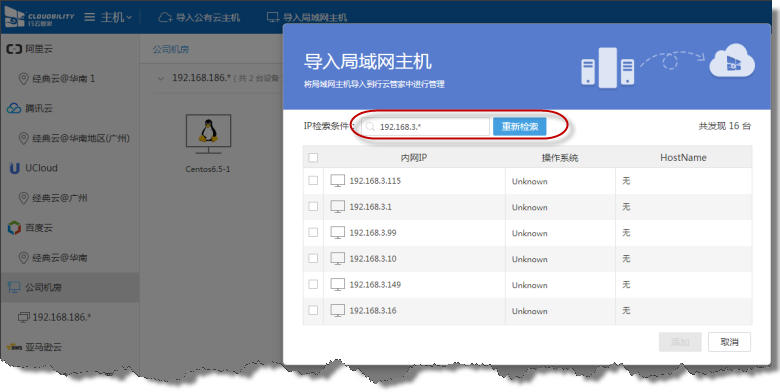Select 腾讯云 in the sidebar
Image resolution: width=780 pixels, height=392 pixels.
pos(39,108)
